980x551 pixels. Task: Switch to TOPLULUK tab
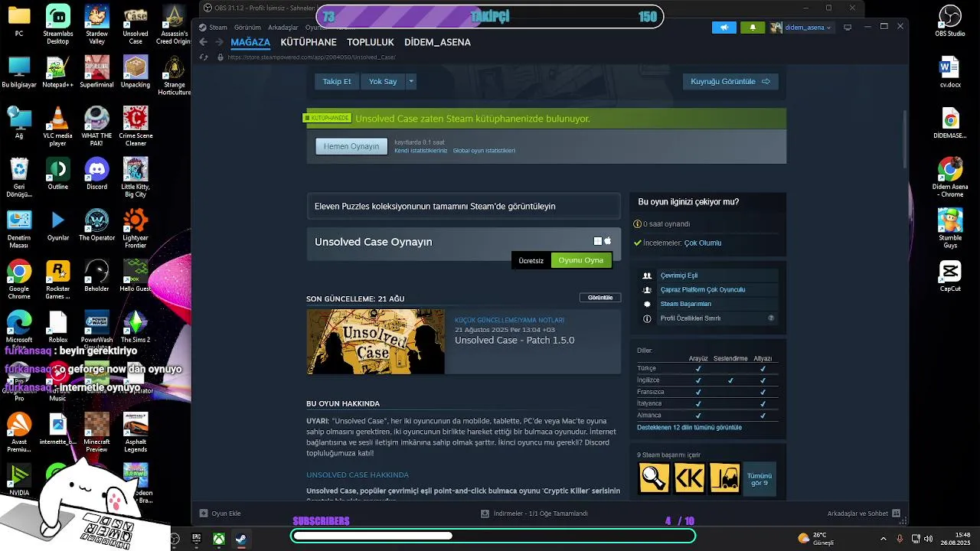point(370,42)
